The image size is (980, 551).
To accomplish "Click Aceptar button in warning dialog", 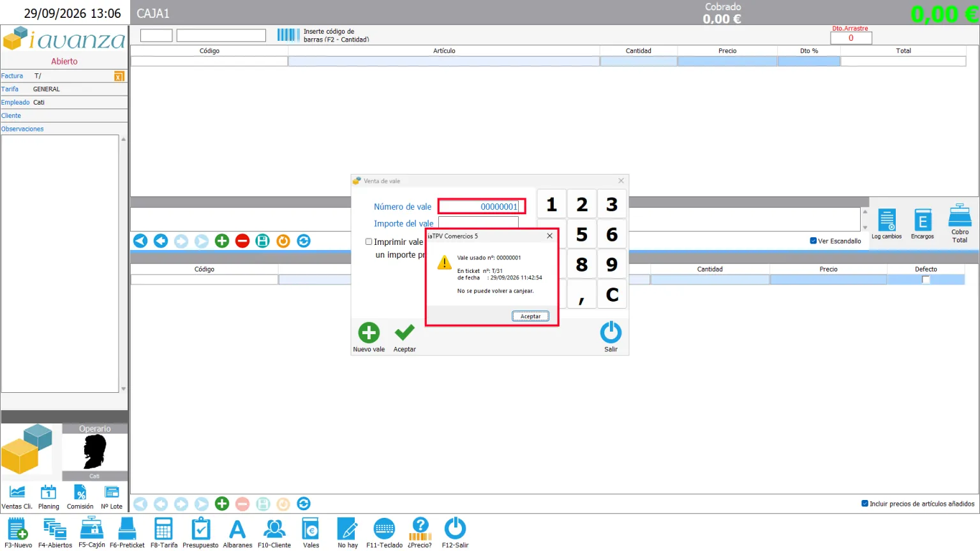I will (x=530, y=316).
